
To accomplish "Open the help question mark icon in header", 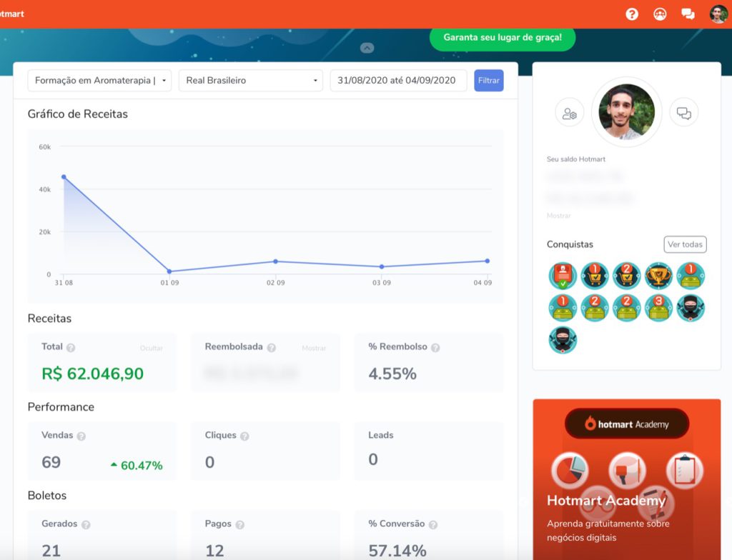I will tap(632, 14).
